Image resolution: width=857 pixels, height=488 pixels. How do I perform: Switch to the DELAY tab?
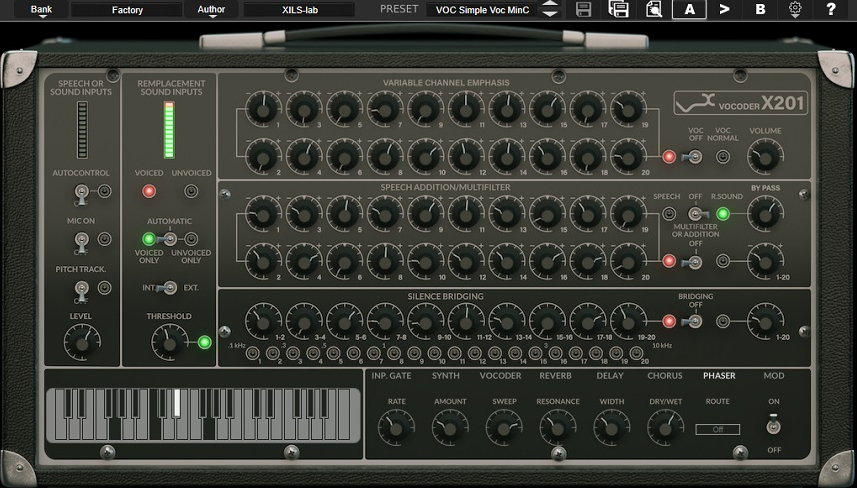tap(610, 376)
